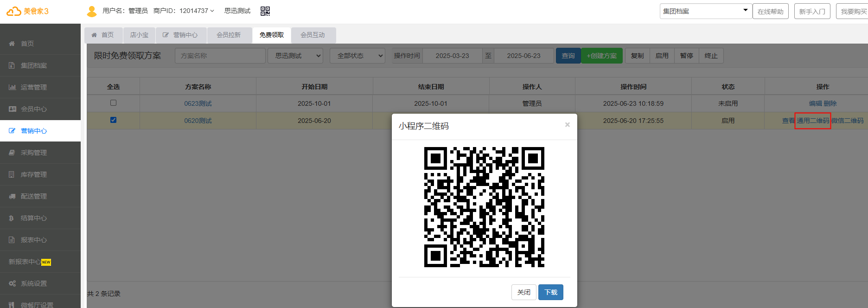Click the 终止 button
868x308 pixels.
coord(711,56)
